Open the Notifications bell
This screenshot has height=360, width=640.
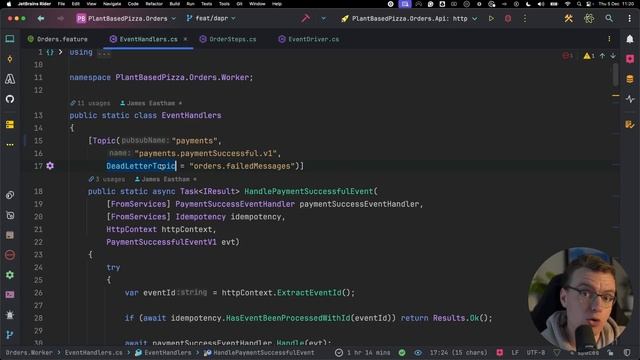(x=630, y=39)
